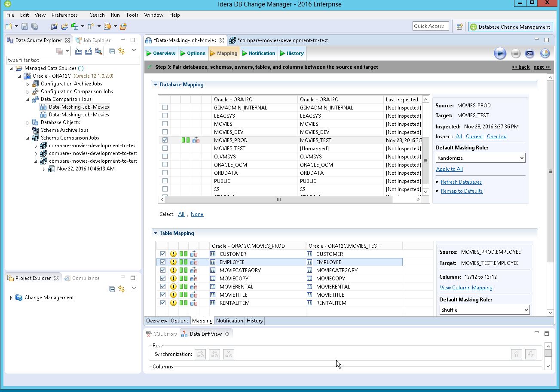Uncheck the MOVIECOPY table checkbox

[x=163, y=278]
